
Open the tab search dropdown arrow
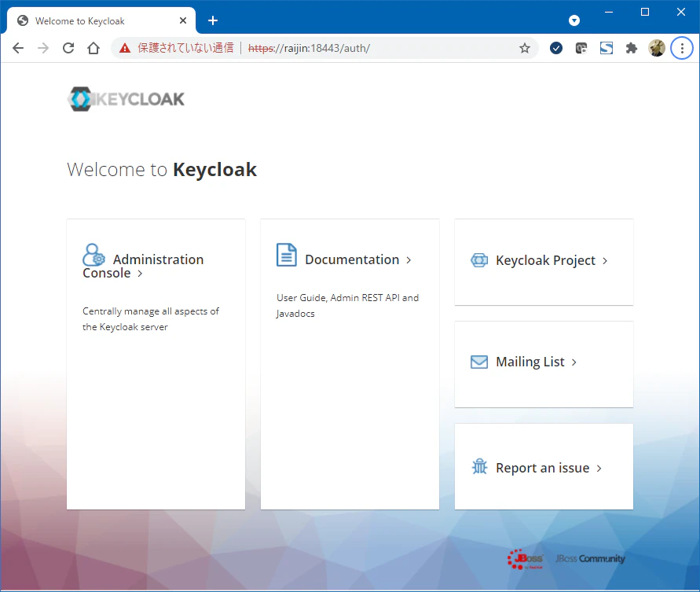pos(574,20)
